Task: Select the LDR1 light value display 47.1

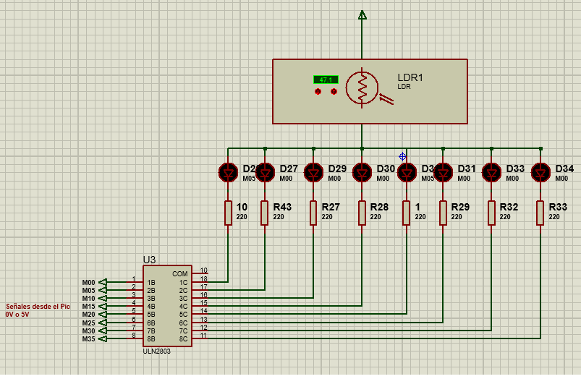Action: tap(326, 80)
